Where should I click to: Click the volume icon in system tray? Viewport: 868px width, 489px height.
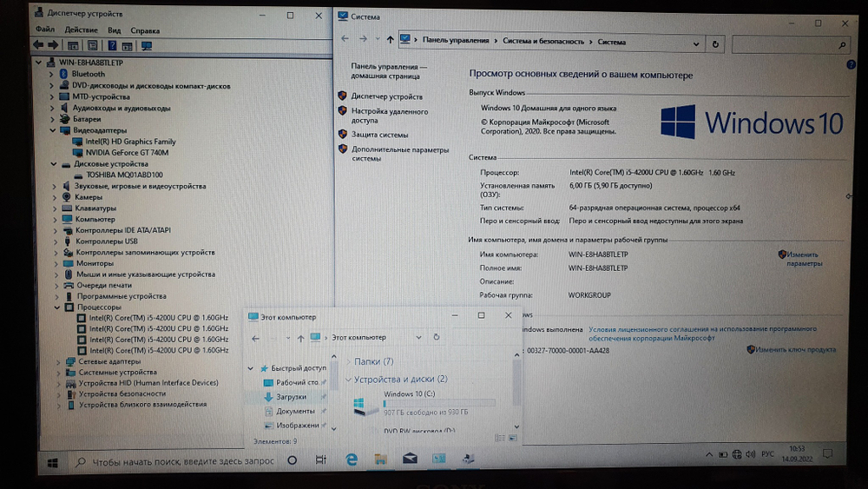751,454
